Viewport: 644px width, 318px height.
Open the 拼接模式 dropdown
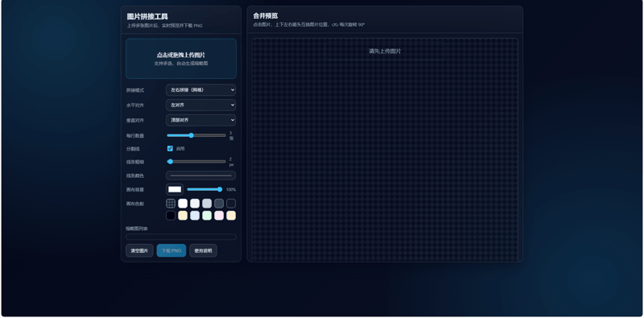click(200, 89)
